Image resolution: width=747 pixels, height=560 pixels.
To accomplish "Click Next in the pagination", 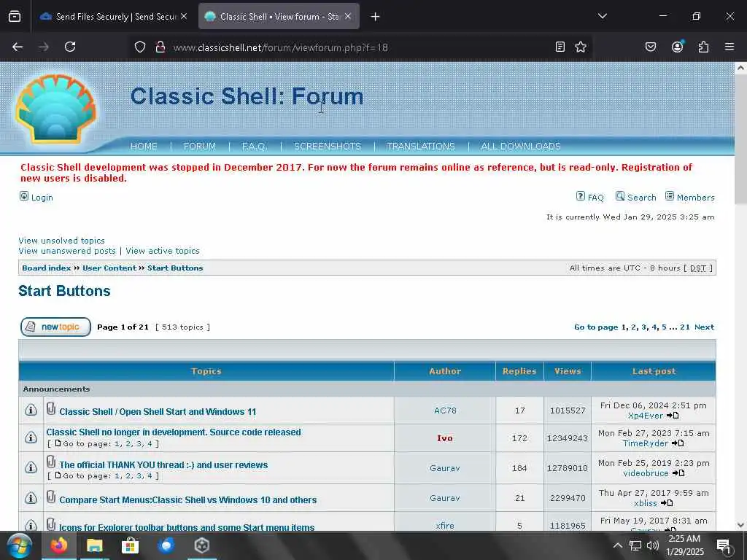I will point(704,327).
